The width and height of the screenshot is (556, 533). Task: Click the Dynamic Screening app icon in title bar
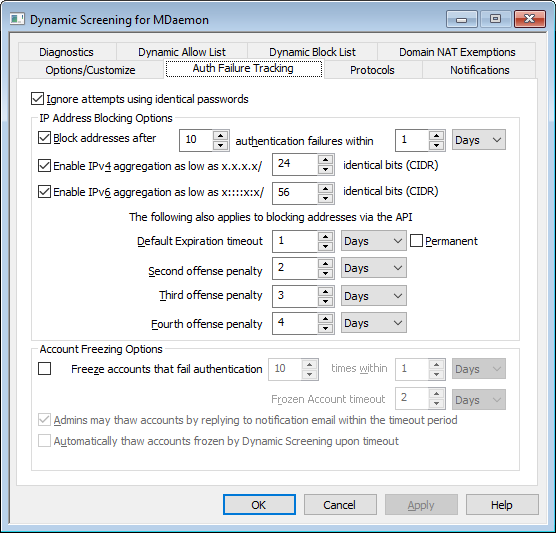(17, 19)
